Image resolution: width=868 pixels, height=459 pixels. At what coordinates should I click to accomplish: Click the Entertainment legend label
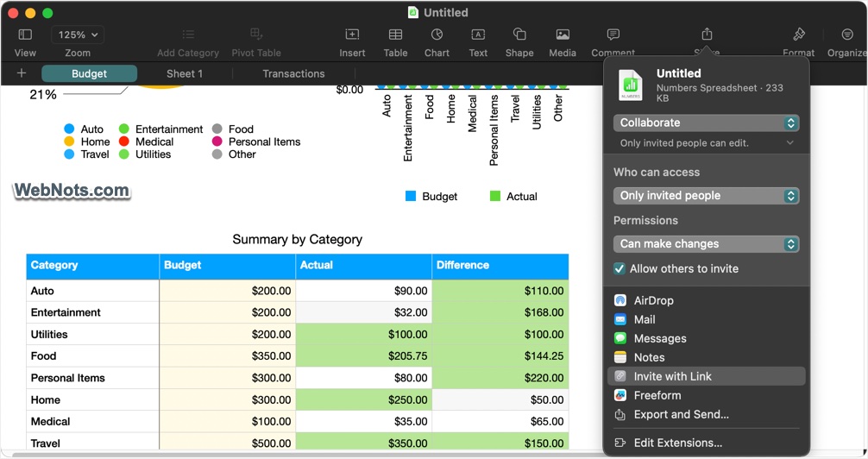[169, 129]
